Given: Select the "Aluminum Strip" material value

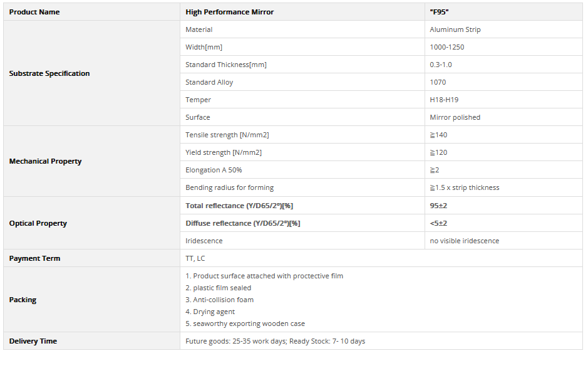Looking at the screenshot, I should pyautogui.click(x=455, y=29).
